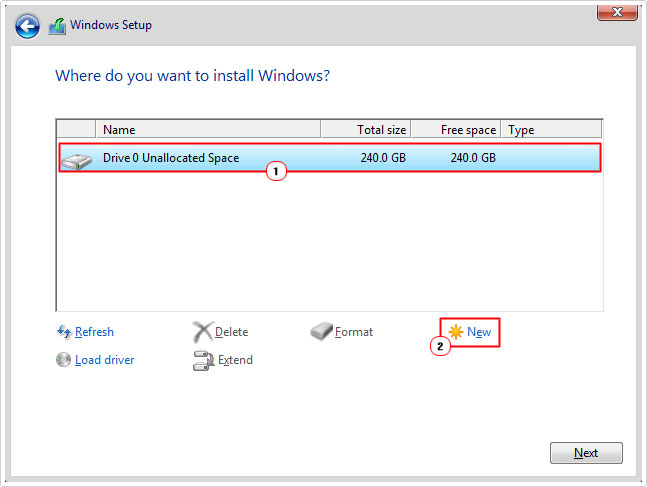This screenshot has height=487, width=647.
Task: Go back using the blue arrow button
Action: [27, 26]
